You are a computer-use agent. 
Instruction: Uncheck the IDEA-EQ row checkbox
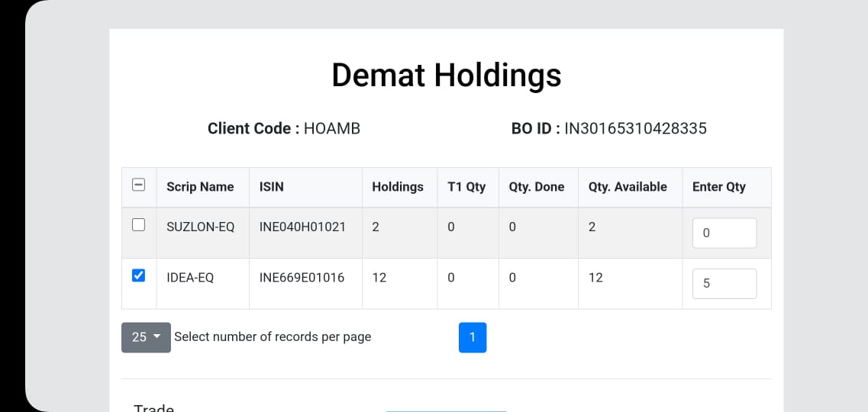coord(138,275)
